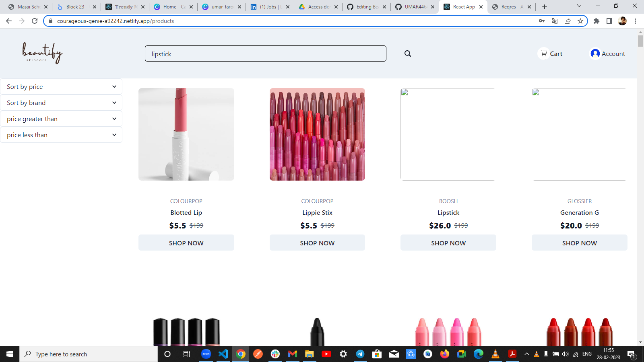Open File Explorer from the taskbar

click(309, 354)
